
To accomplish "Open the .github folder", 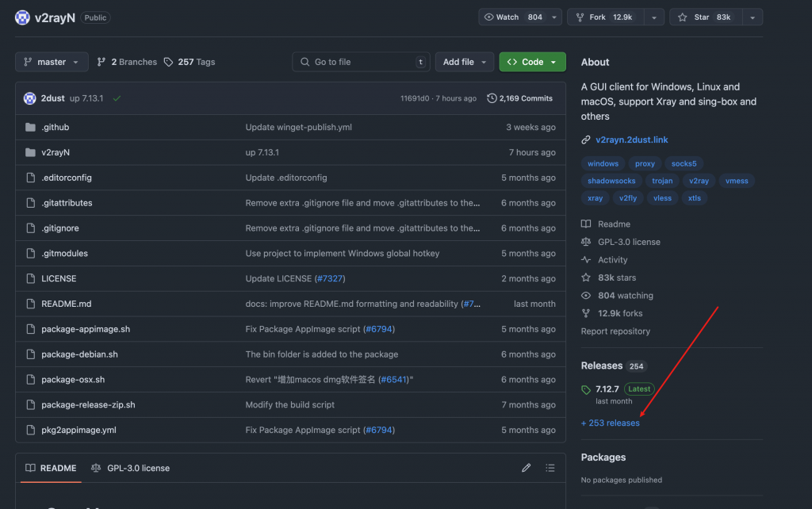I will pyautogui.click(x=56, y=127).
